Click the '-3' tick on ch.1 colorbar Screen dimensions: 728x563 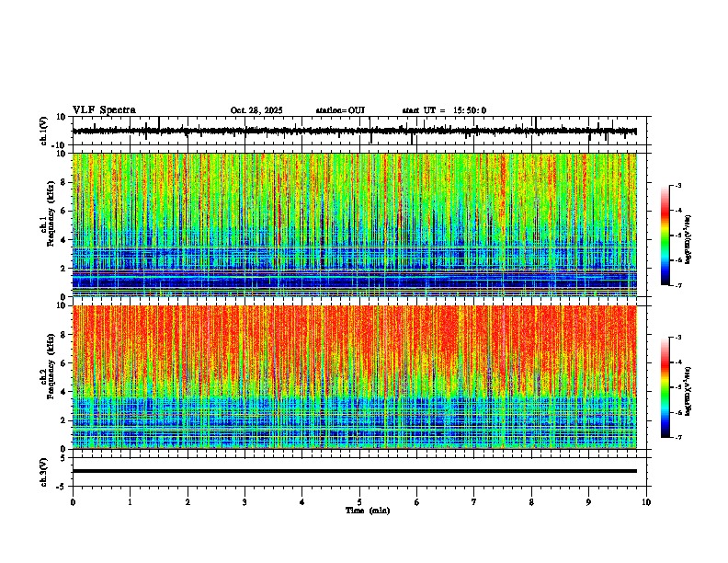point(678,185)
